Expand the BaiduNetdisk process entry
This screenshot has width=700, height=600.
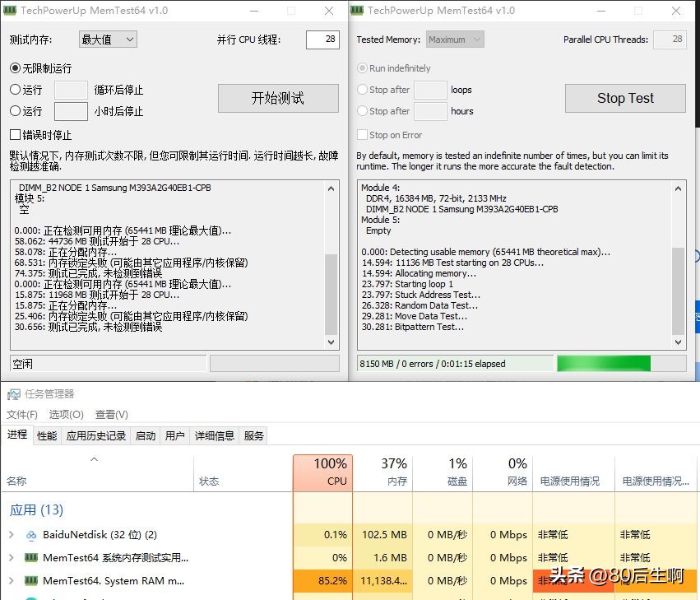(x=12, y=534)
